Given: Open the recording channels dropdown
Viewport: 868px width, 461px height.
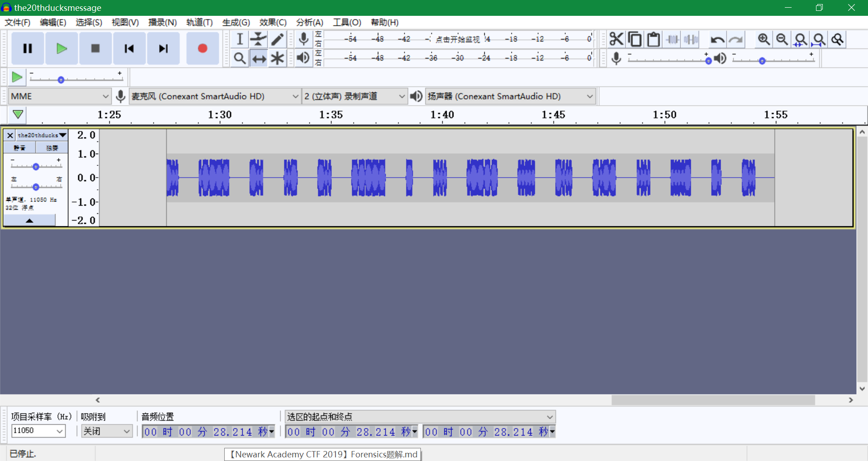Looking at the screenshot, I should (x=354, y=96).
